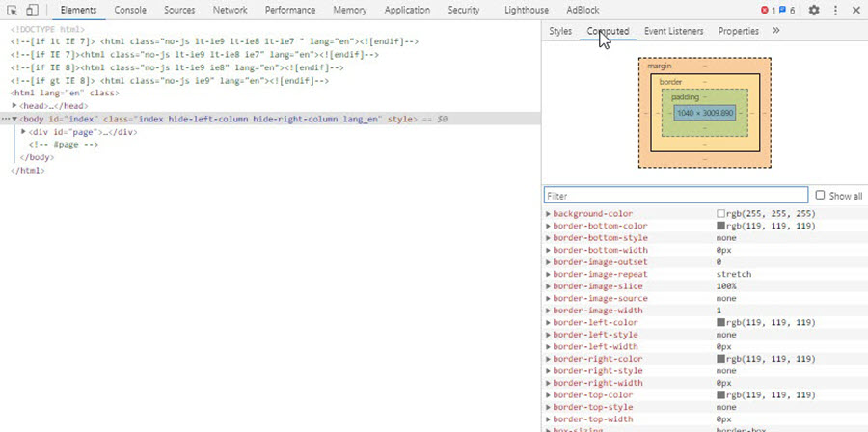The image size is (868, 432).
Task: Open the Lighthouse tab
Action: pos(527,10)
